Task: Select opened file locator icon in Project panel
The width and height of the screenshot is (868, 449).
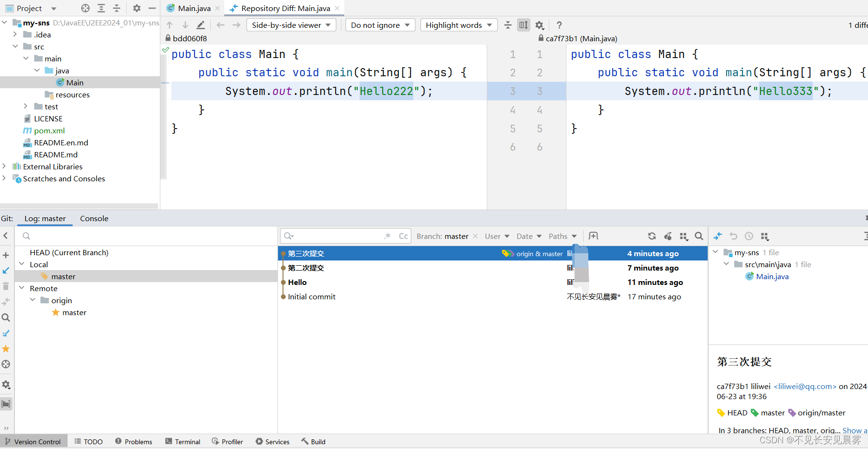Action: (85, 8)
